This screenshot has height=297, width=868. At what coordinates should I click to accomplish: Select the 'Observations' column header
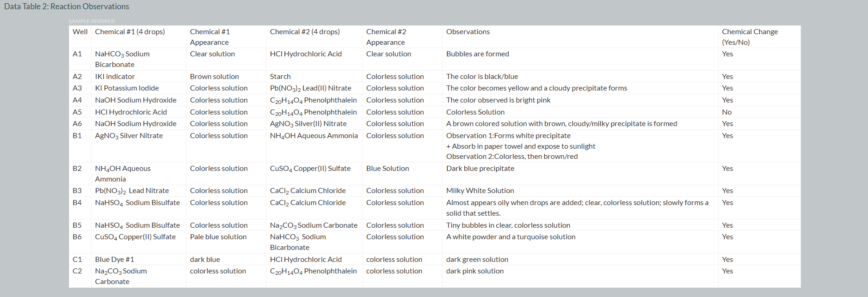(468, 32)
